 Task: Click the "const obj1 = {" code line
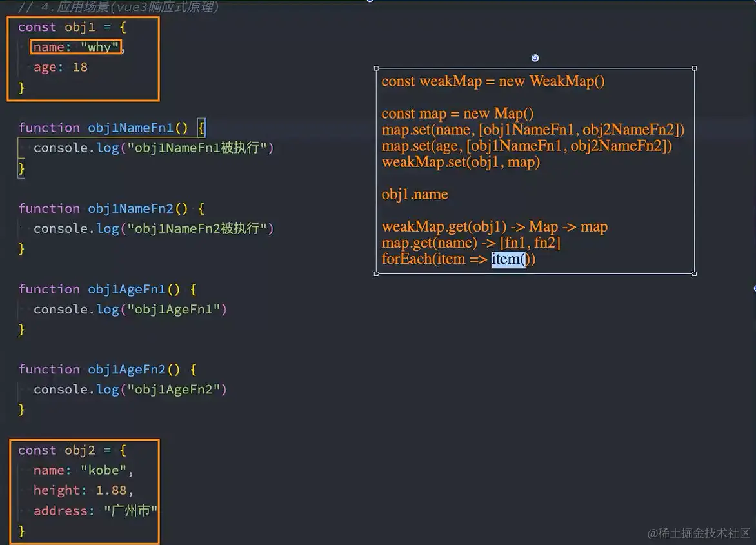click(x=72, y=27)
